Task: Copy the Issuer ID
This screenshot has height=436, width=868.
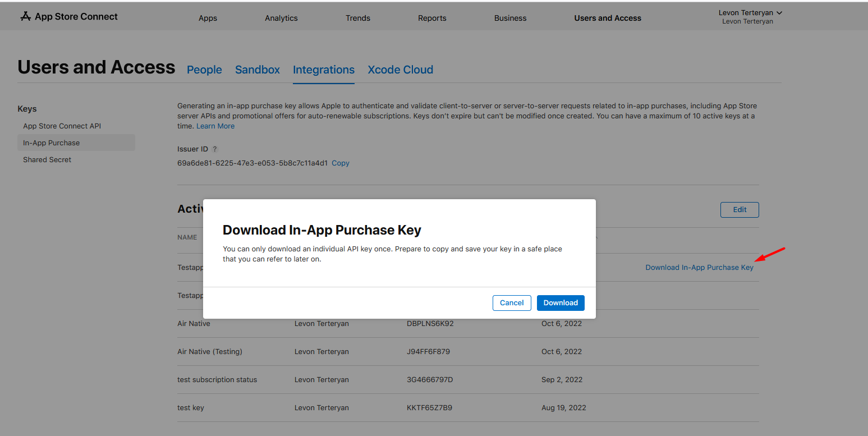Action: (x=341, y=163)
